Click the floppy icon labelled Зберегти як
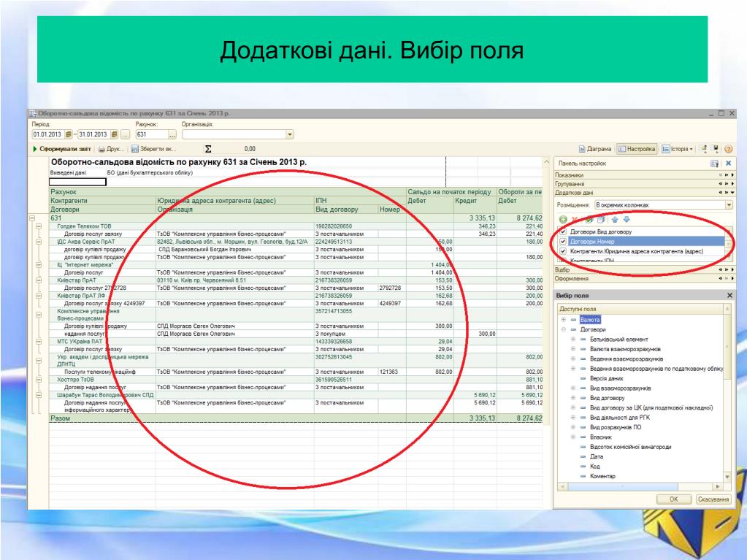The height and width of the screenshot is (560, 747). [135, 149]
